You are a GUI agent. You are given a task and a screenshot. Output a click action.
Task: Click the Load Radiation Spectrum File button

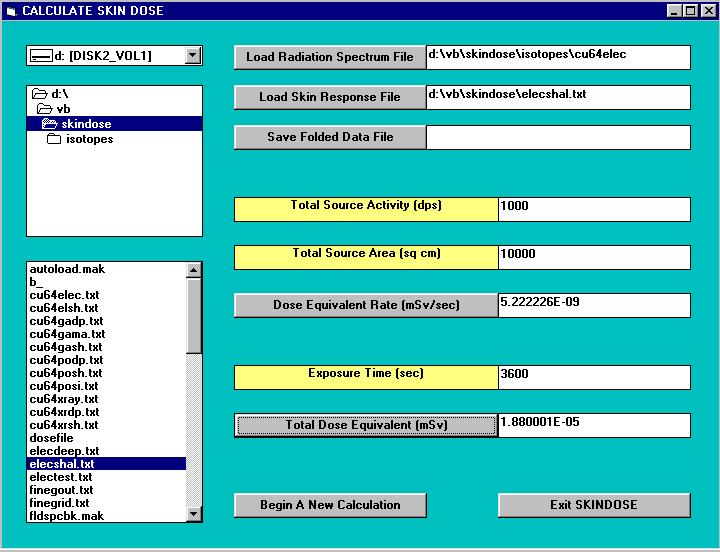click(x=329, y=57)
